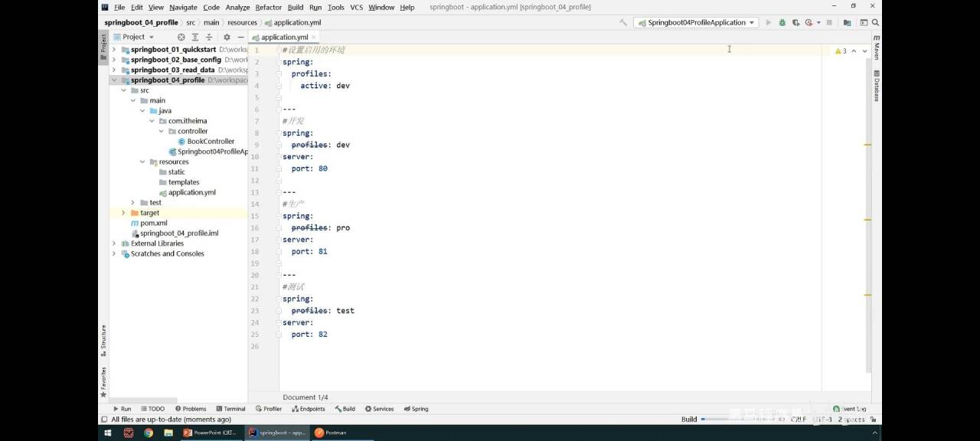Click the Search Everywhere magnifier icon
This screenshot has width=980, height=441.
coord(875,23)
